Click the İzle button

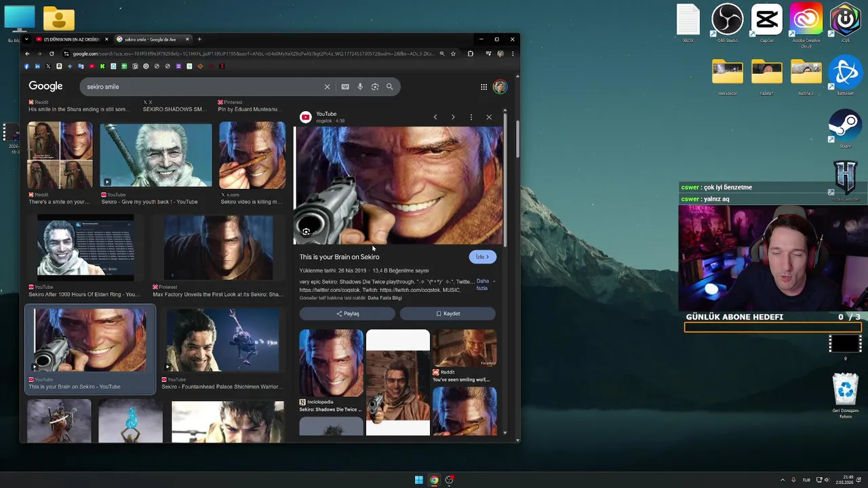click(x=483, y=257)
